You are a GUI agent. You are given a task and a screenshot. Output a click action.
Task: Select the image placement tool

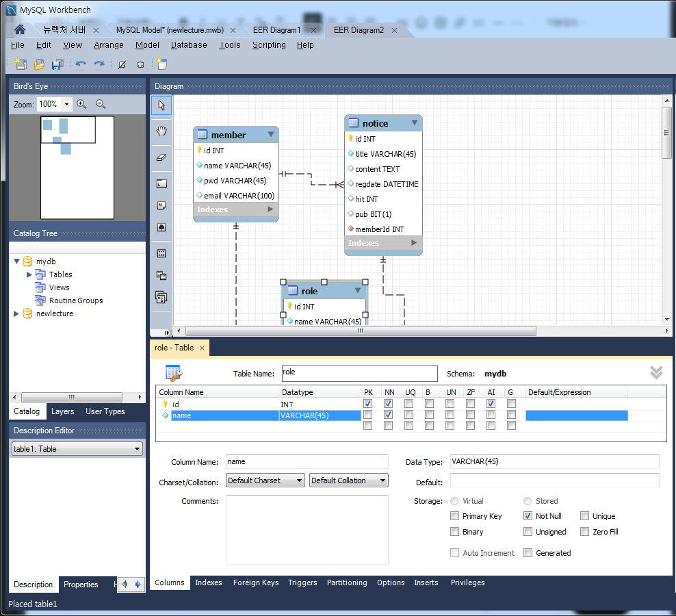(x=161, y=227)
